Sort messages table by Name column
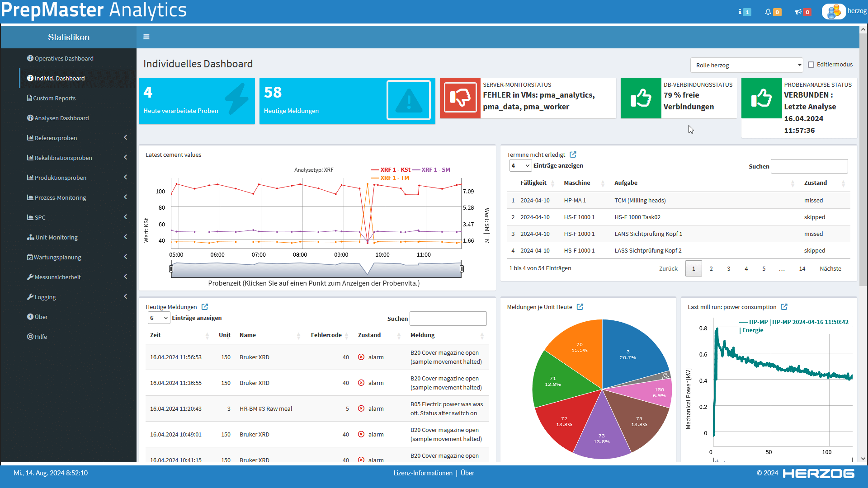This screenshot has height=488, width=868. (x=269, y=335)
